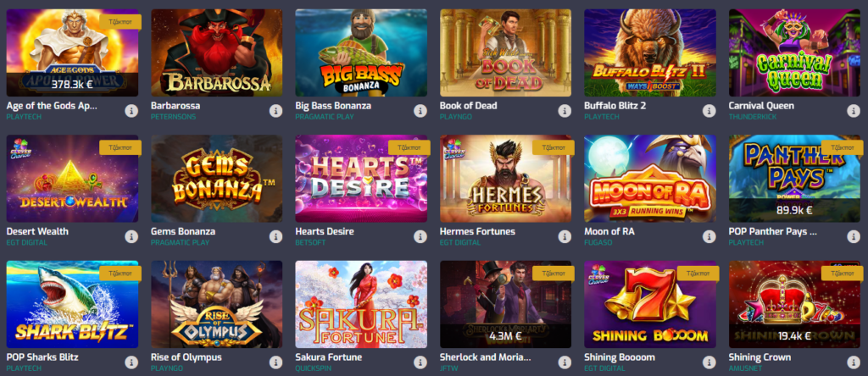Click the Age of the Gods title
This screenshot has height=376, width=868.
(52, 106)
